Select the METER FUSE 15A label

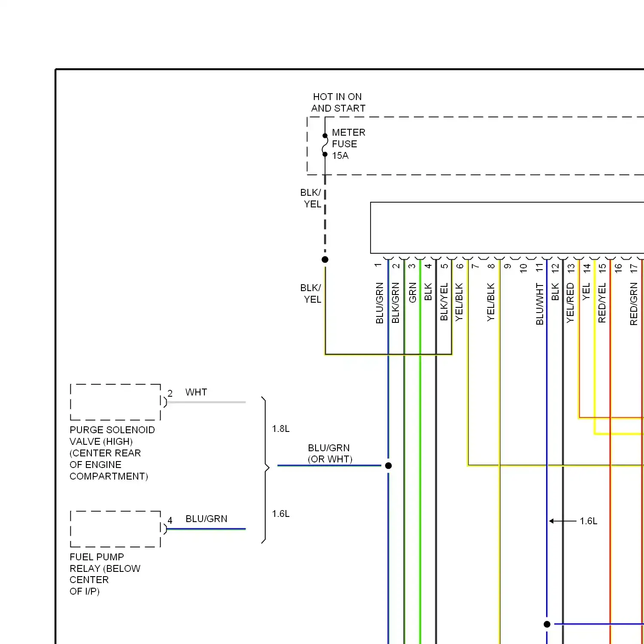pos(348,144)
